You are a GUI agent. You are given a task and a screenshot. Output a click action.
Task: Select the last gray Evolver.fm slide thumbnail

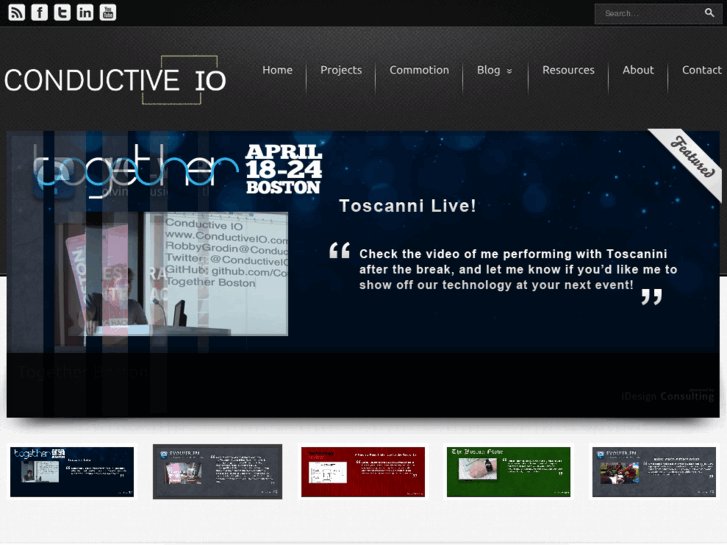pyautogui.click(x=654, y=472)
